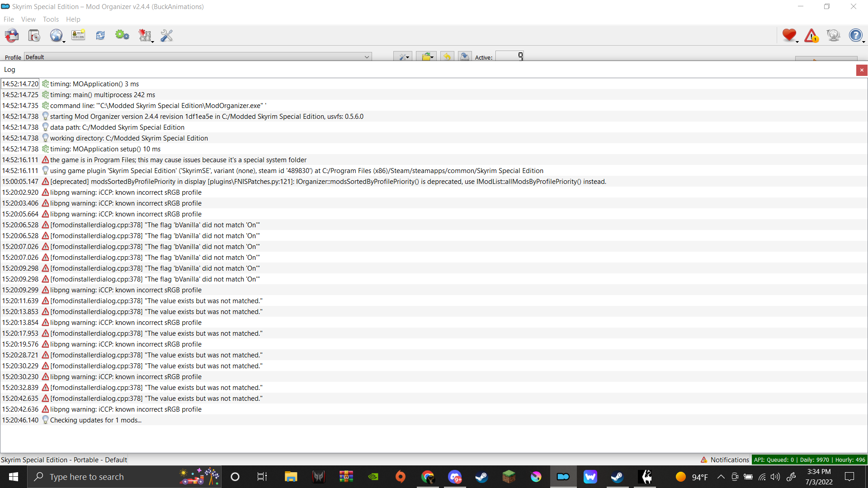Close the Log panel with red X
Viewport: 868px width, 488px height.
[862, 70]
